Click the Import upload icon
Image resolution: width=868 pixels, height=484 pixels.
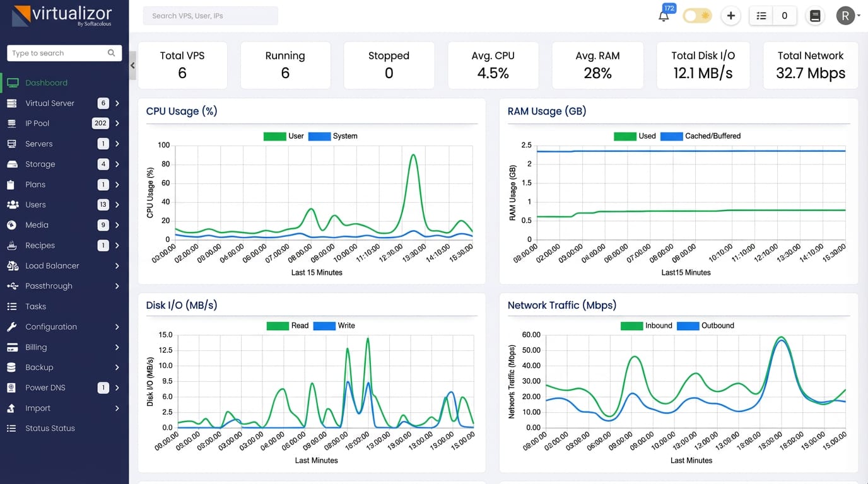[11, 408]
